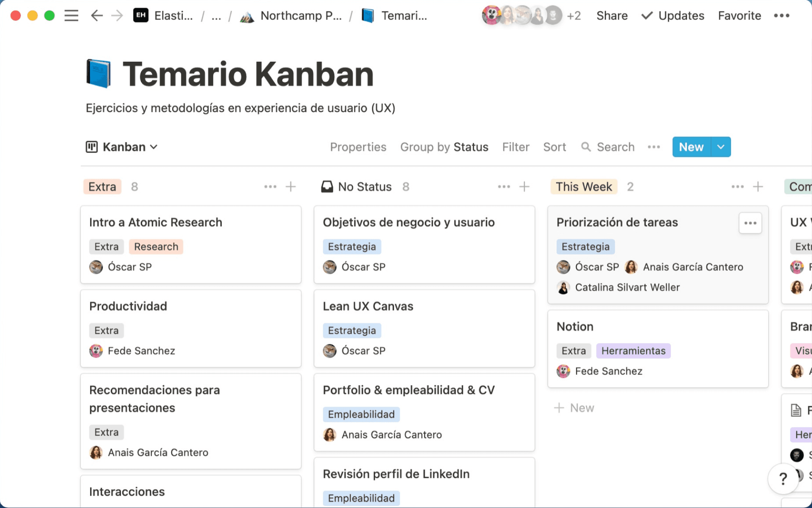
Task: Toggle Favorite for this page
Action: point(739,16)
